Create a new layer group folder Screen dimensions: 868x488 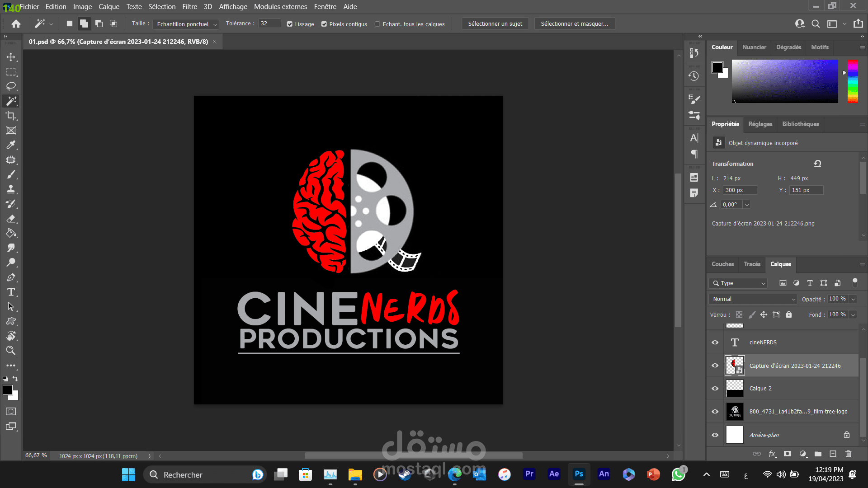point(818,454)
